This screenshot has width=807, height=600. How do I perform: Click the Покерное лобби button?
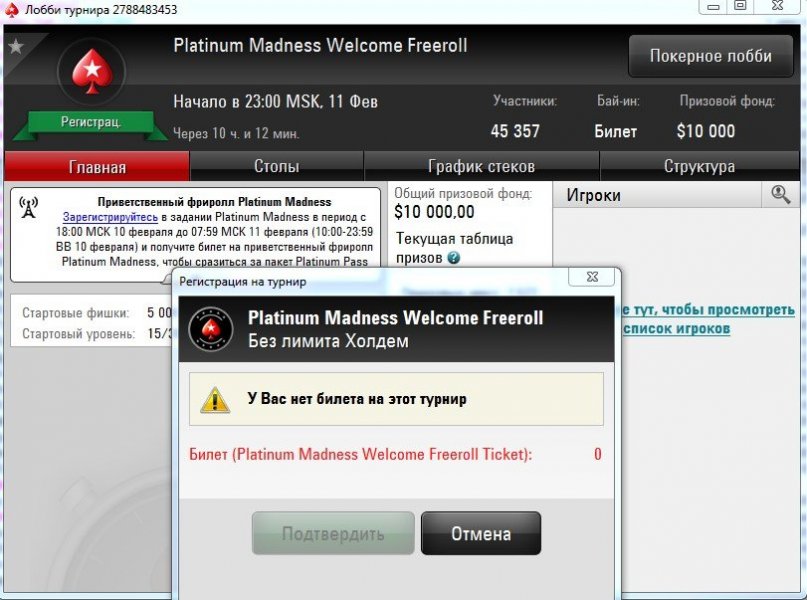point(711,56)
